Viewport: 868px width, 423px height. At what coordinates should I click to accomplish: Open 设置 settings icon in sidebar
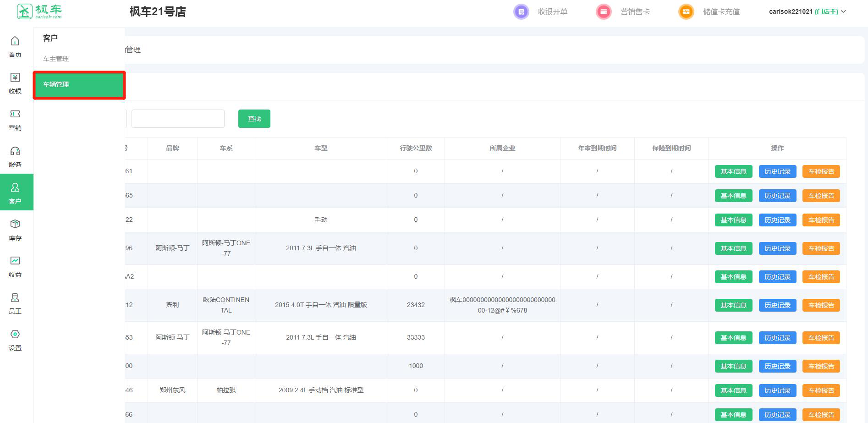(15, 334)
